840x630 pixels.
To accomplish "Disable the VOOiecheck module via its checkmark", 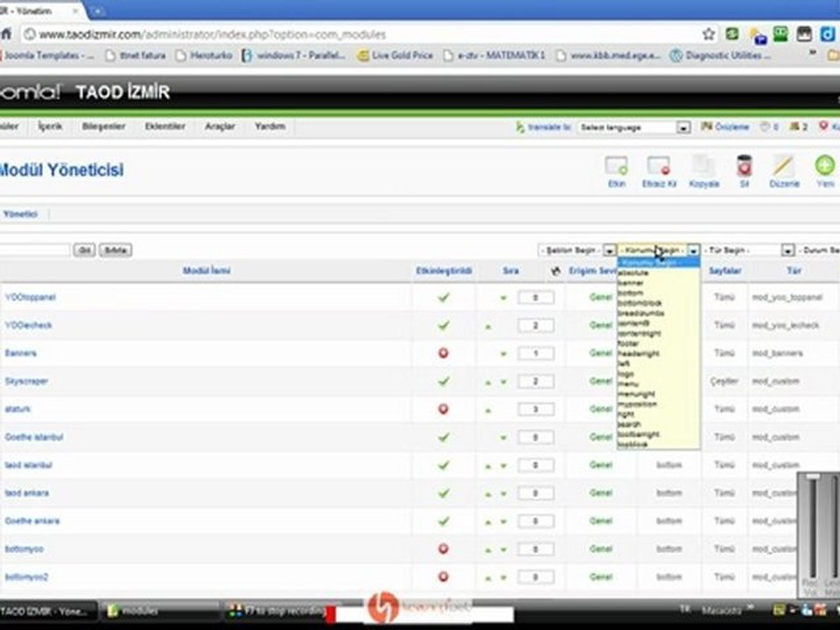I will 443,325.
